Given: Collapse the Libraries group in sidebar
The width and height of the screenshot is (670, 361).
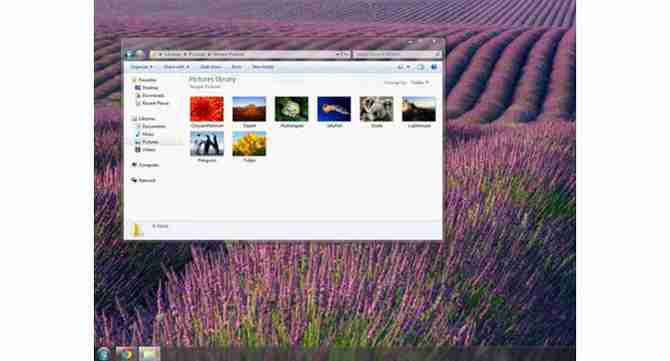Looking at the screenshot, I should point(144,119).
